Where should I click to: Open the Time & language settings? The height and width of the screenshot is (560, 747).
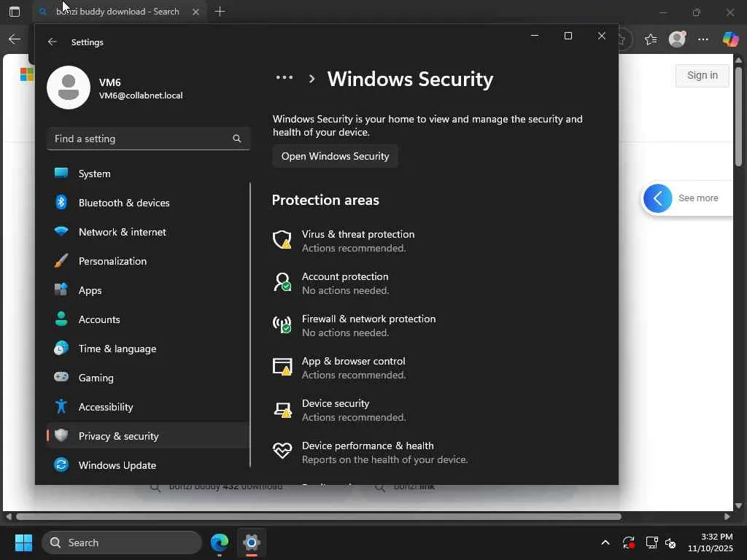148,348
